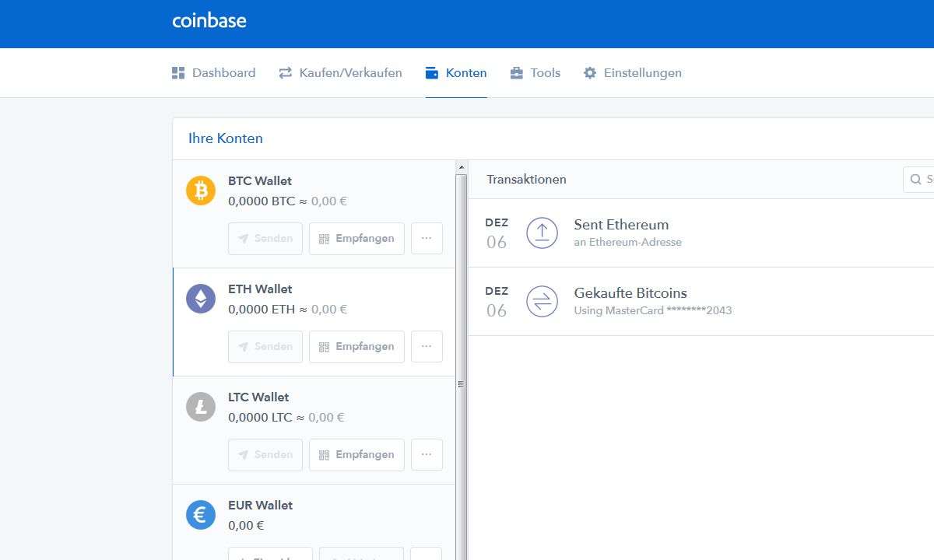Click the wallet list scrollbar up arrow
Image resolution: width=934 pixels, height=560 pixels.
tap(461, 167)
